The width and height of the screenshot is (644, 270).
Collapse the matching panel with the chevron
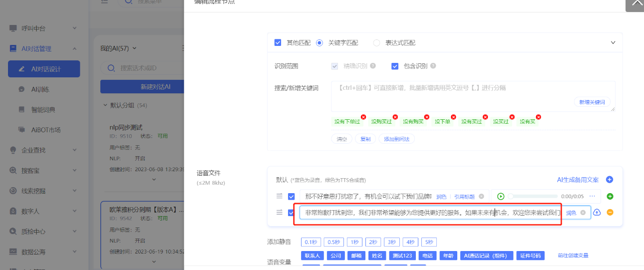tap(613, 43)
